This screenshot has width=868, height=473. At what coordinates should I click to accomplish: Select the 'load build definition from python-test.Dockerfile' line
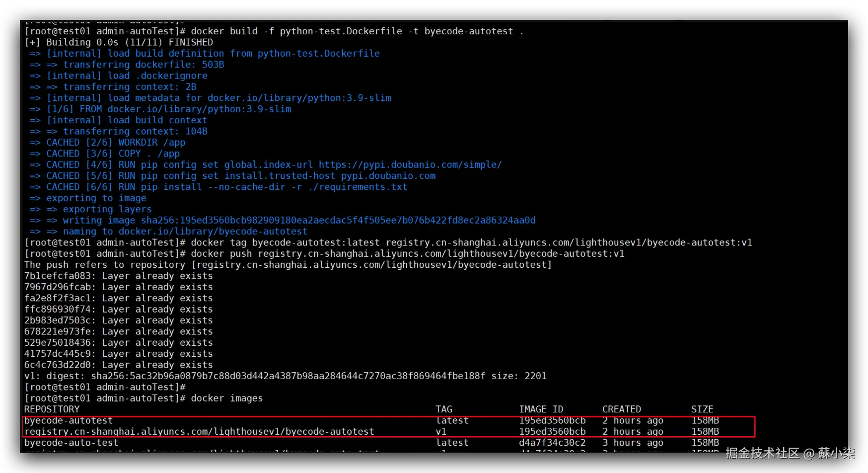205,54
